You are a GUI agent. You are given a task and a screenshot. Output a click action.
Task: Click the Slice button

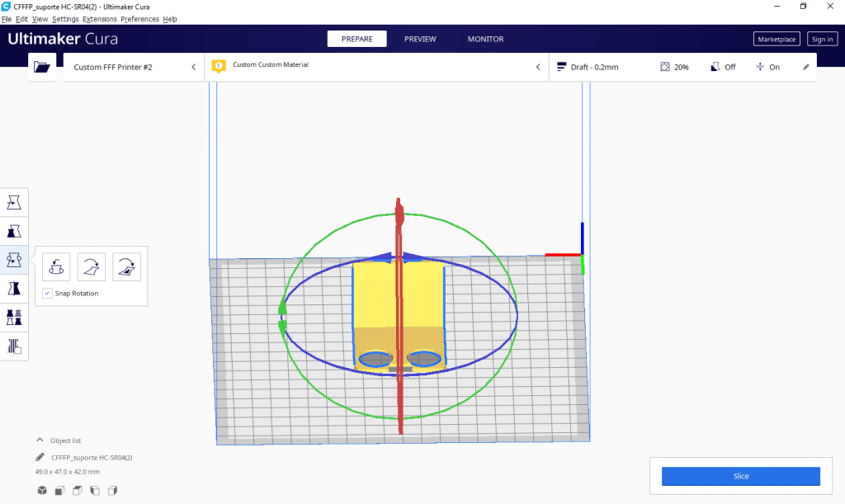click(x=740, y=476)
